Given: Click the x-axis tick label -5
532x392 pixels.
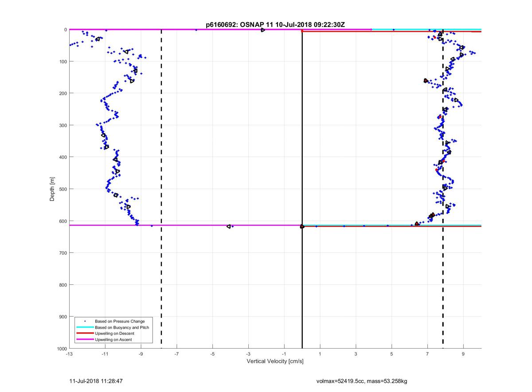Looking at the screenshot, I should click(x=212, y=354).
